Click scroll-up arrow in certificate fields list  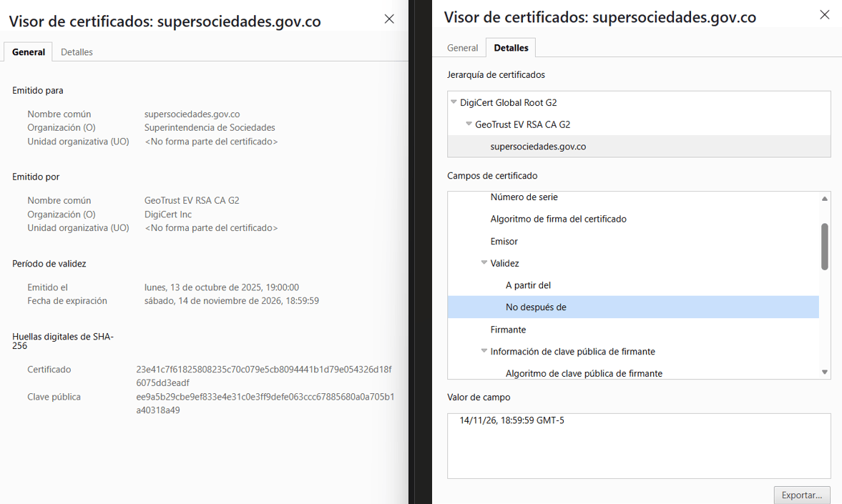pyautogui.click(x=824, y=199)
